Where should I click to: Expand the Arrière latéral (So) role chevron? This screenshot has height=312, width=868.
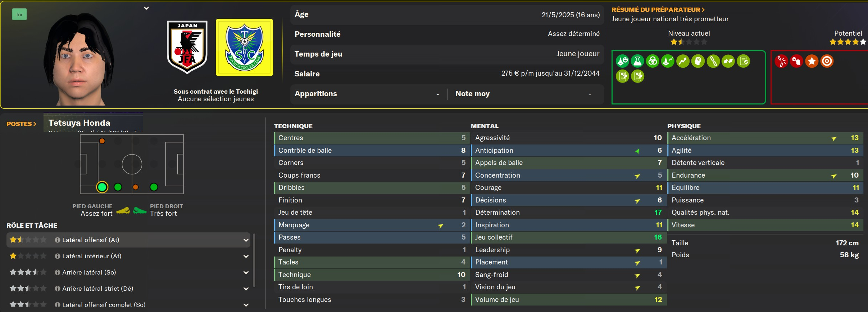[246, 272]
